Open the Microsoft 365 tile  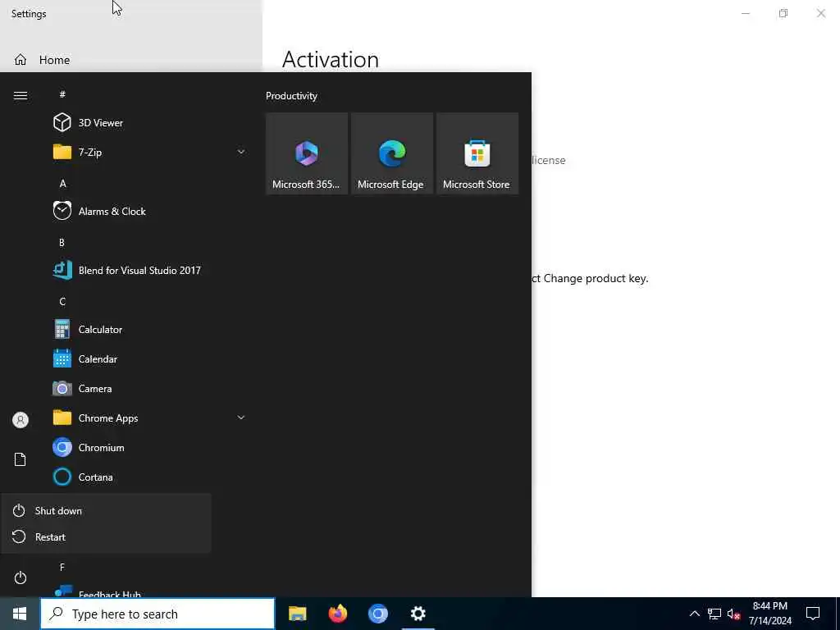point(307,153)
